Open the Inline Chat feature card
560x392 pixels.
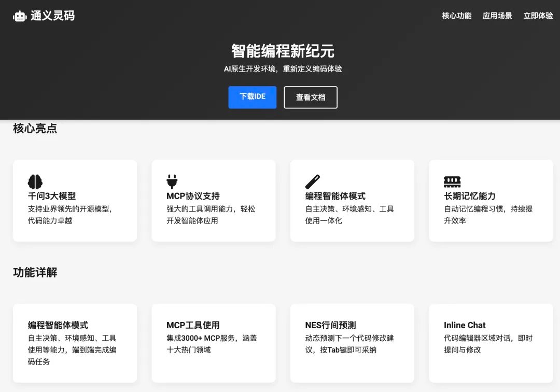coord(491,343)
